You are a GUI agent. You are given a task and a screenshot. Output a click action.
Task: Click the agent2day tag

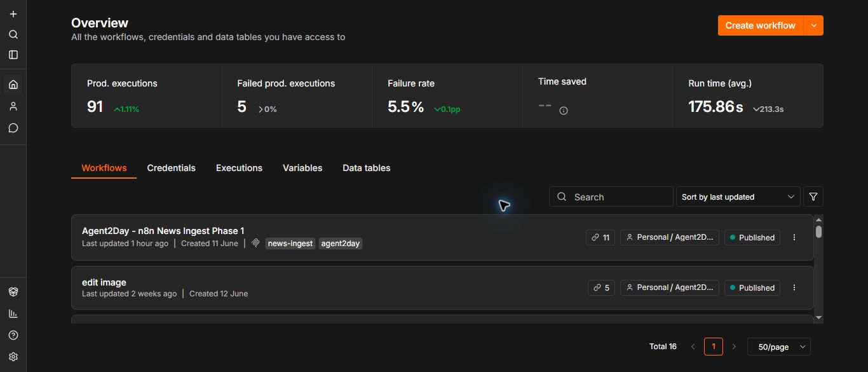pyautogui.click(x=341, y=243)
